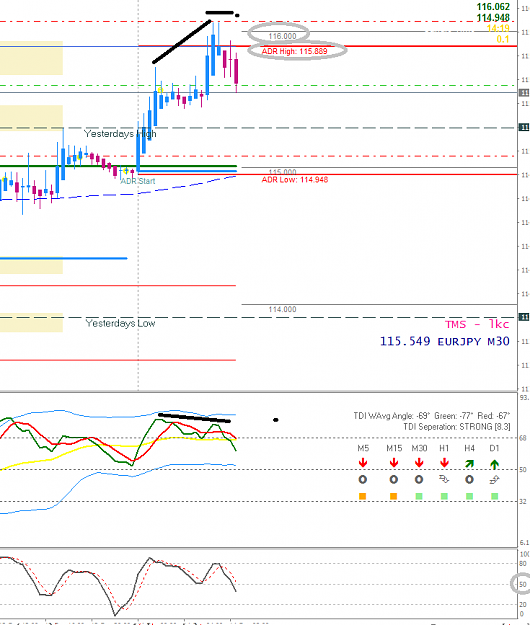The image size is (530, 625).
Task: Click the green up arrow under D1
Action: 495,464
